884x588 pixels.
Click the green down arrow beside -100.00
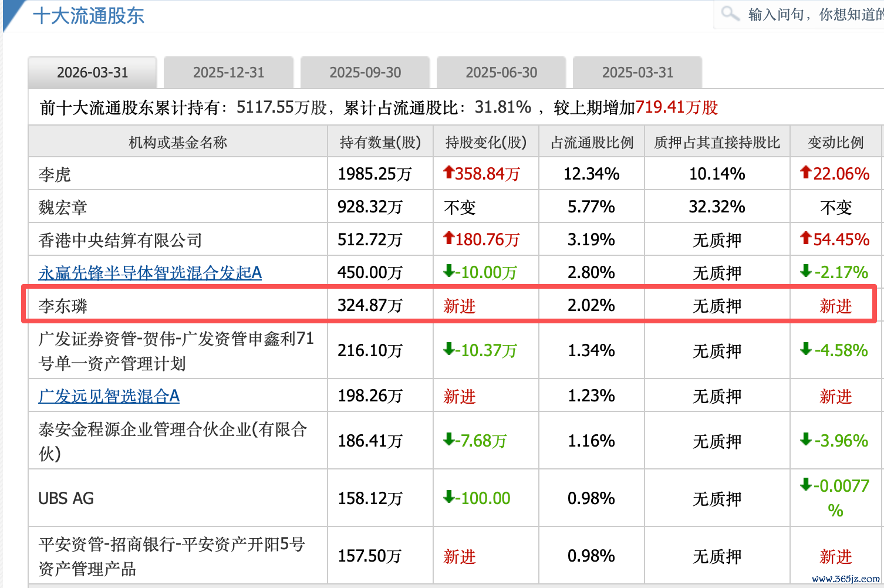[448, 496]
